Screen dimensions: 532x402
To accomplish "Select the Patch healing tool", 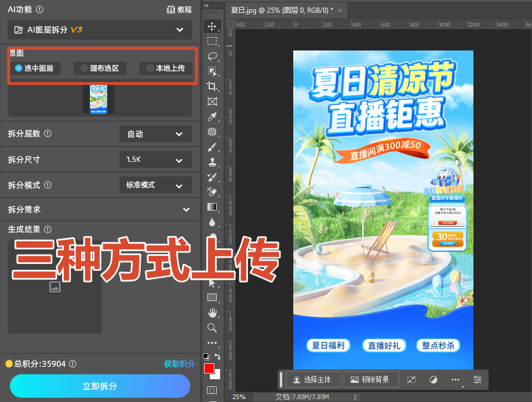I will point(212,132).
